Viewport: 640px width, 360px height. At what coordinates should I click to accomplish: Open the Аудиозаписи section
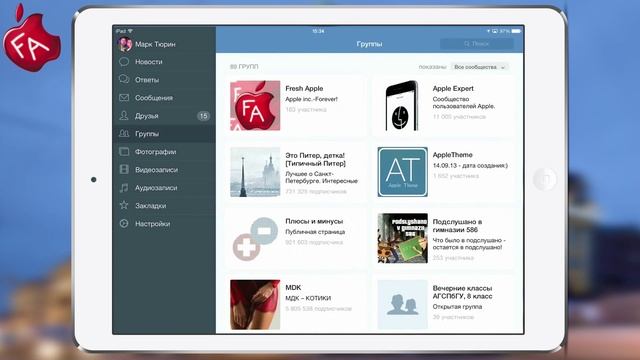pos(156,188)
